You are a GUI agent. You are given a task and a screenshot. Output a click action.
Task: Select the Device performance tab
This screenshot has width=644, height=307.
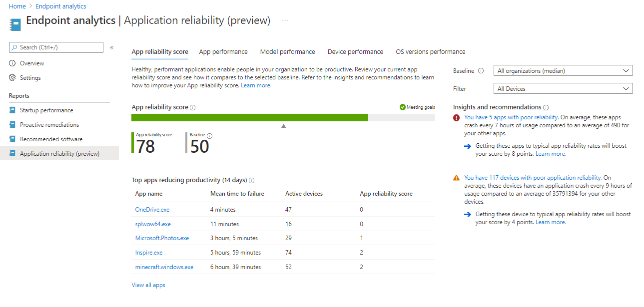[355, 52]
